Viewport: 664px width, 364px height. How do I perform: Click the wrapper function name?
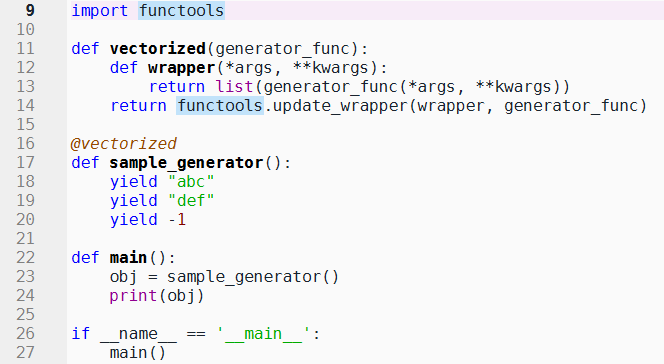tap(182, 68)
